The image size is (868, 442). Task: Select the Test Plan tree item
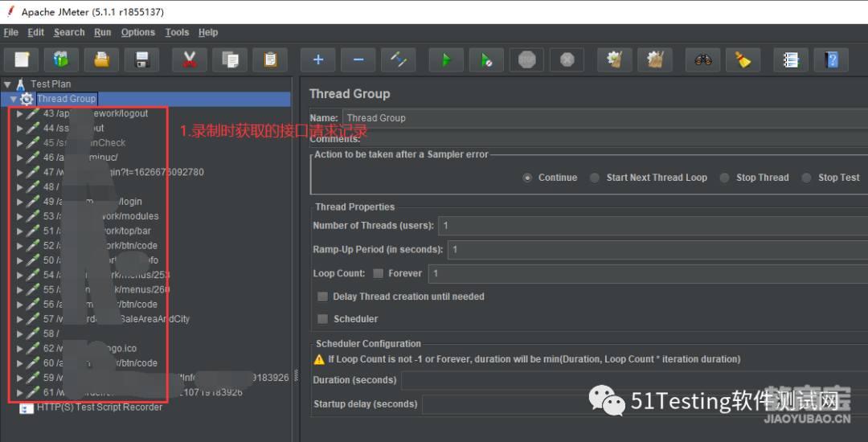(51, 84)
